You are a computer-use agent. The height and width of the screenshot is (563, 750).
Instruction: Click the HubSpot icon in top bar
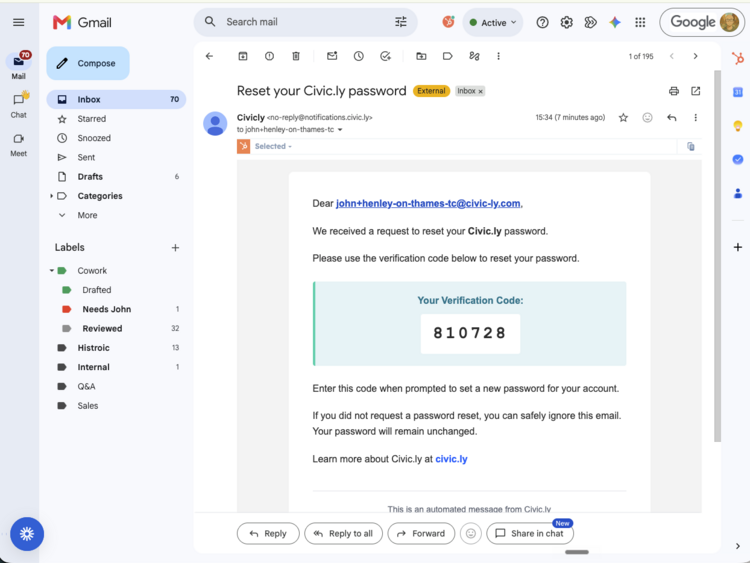coord(448,22)
